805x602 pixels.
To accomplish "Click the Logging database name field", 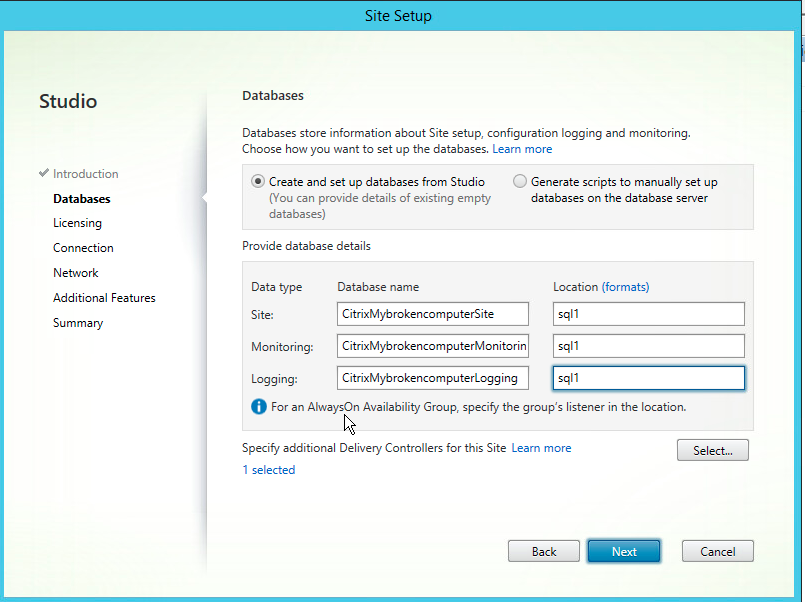I will (432, 378).
